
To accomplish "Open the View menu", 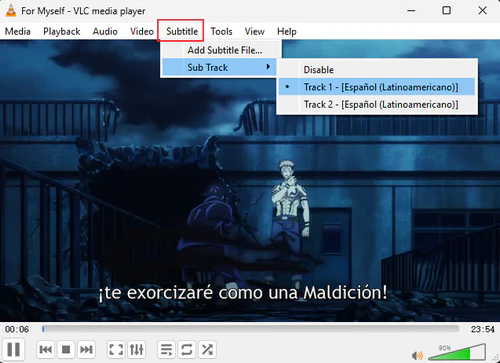I will (254, 31).
